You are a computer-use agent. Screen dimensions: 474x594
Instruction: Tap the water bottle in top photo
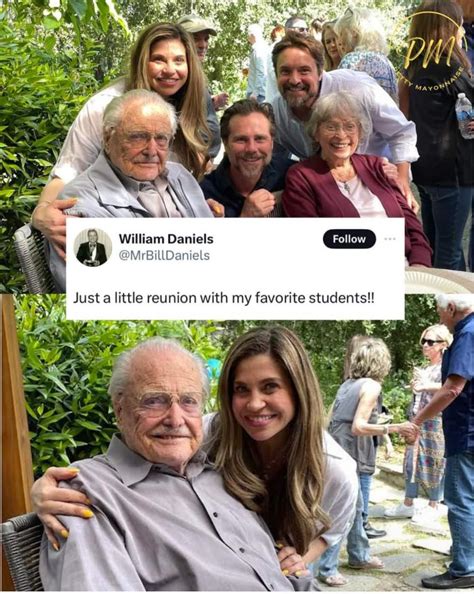click(464, 116)
